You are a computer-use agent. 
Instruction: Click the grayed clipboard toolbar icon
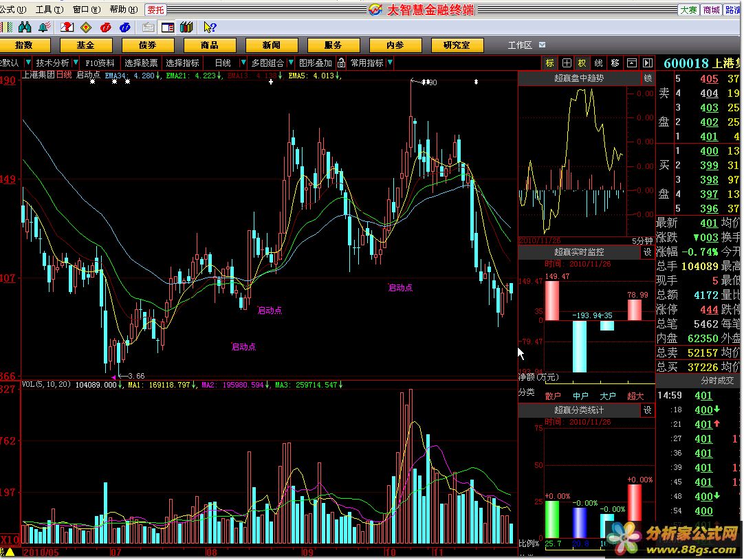pos(148,27)
